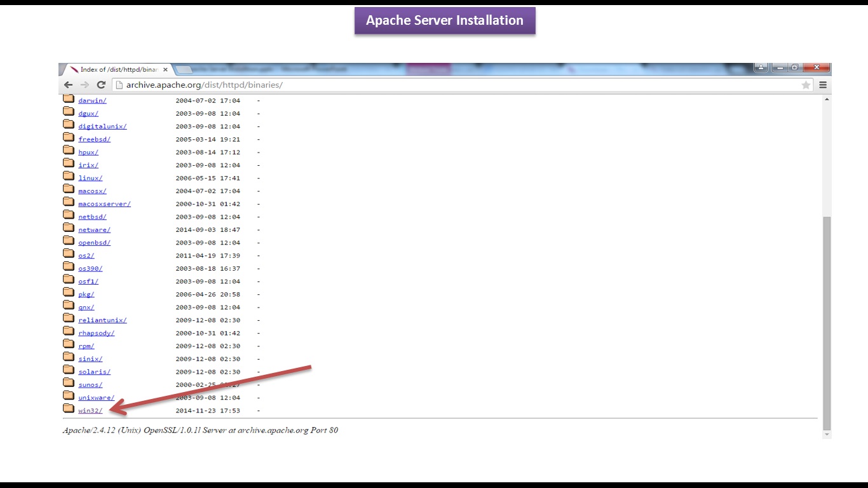Click folder icon beside pkg/
Screen dimensions: 868x488
[x=69, y=292]
